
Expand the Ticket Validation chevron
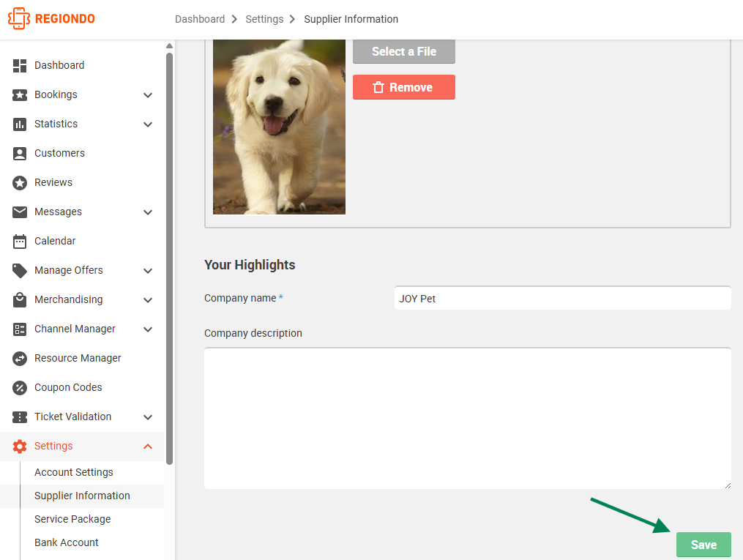pos(148,417)
